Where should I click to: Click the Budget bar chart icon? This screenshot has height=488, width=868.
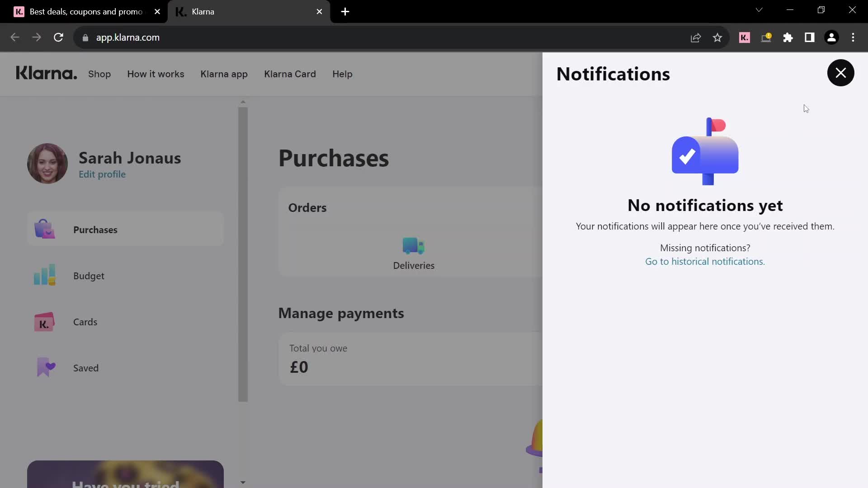(x=44, y=275)
